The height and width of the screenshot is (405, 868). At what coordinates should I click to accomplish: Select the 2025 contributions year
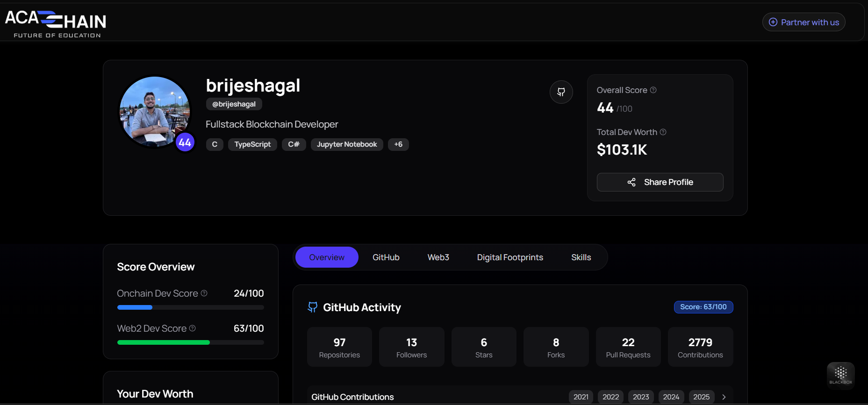[702, 397]
